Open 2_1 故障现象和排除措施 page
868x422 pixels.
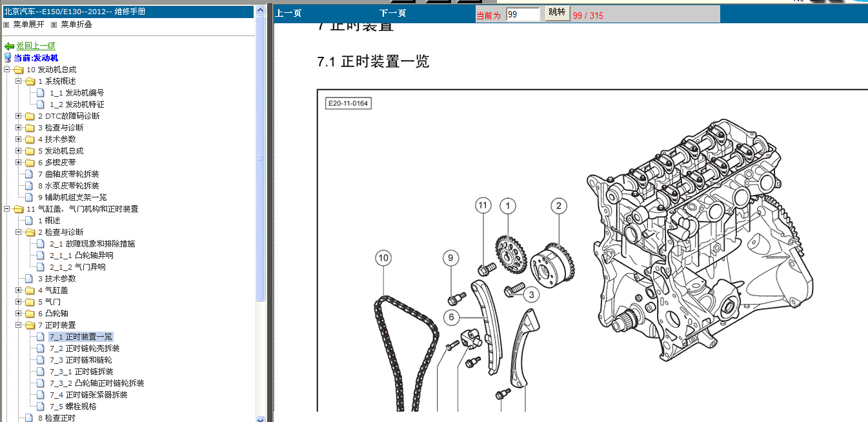pyautogui.click(x=92, y=244)
